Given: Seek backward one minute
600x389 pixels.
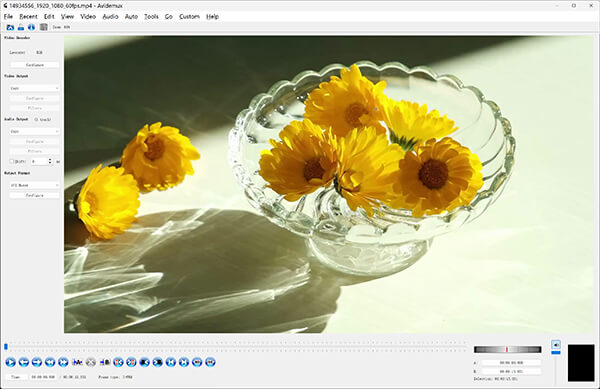Looking at the screenshot, I should (x=197, y=362).
